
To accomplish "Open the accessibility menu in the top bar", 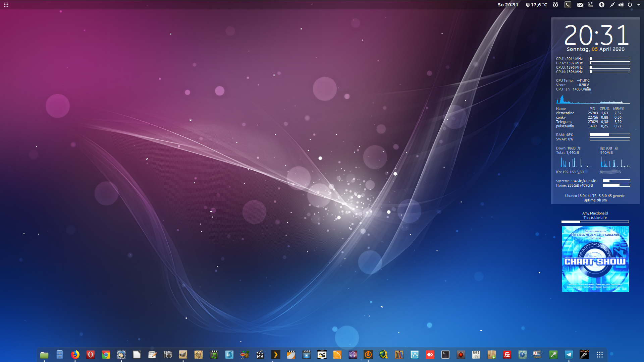I will pyautogui.click(x=602, y=5).
